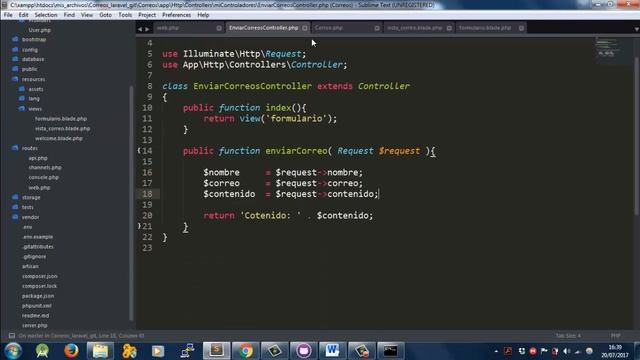Open channels.php under routes
Viewport: 640px width, 360px height.
tap(45, 167)
